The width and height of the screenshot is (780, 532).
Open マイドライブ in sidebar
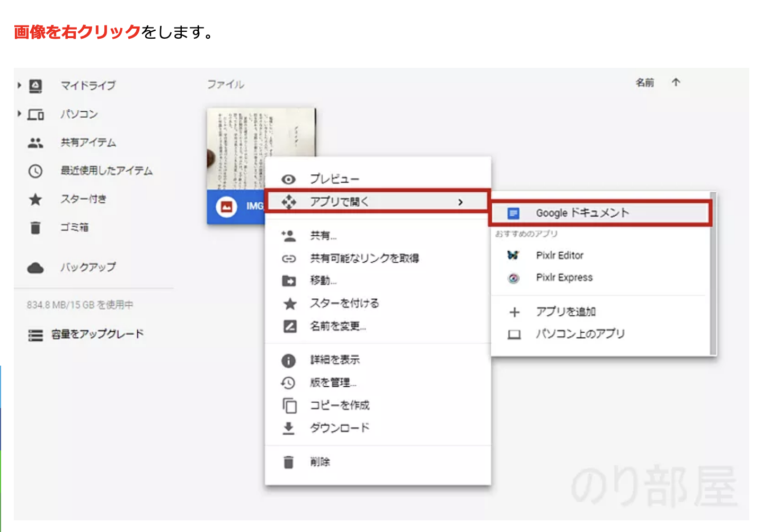pos(88,85)
